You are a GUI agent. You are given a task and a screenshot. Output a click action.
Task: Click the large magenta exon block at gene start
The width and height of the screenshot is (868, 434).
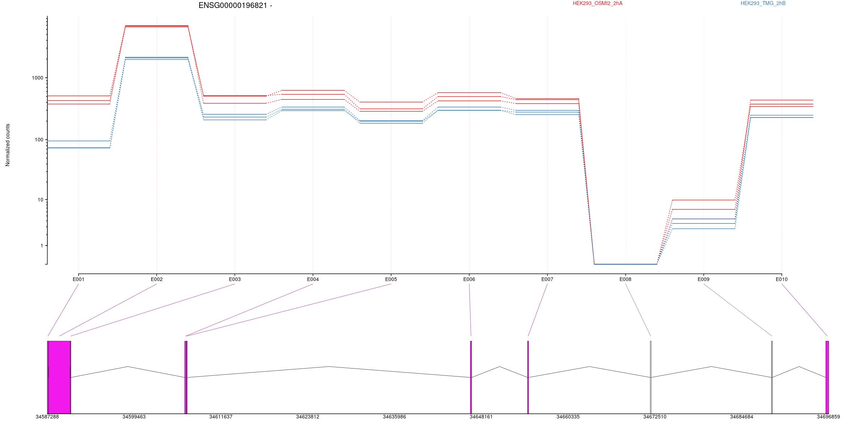(x=59, y=377)
